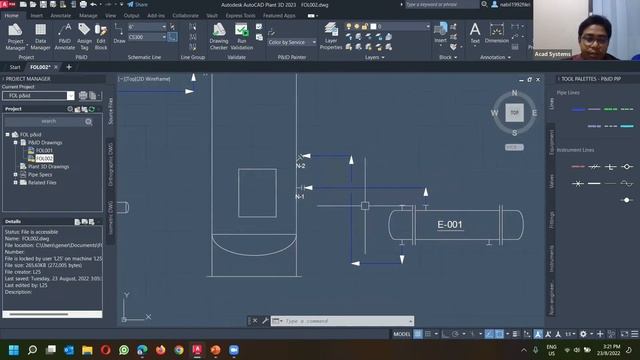Open the Drawing Checker tool

(219, 37)
